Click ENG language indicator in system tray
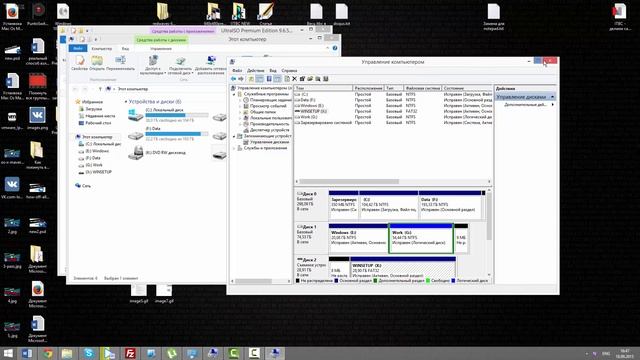The image size is (640, 360). tap(606, 353)
